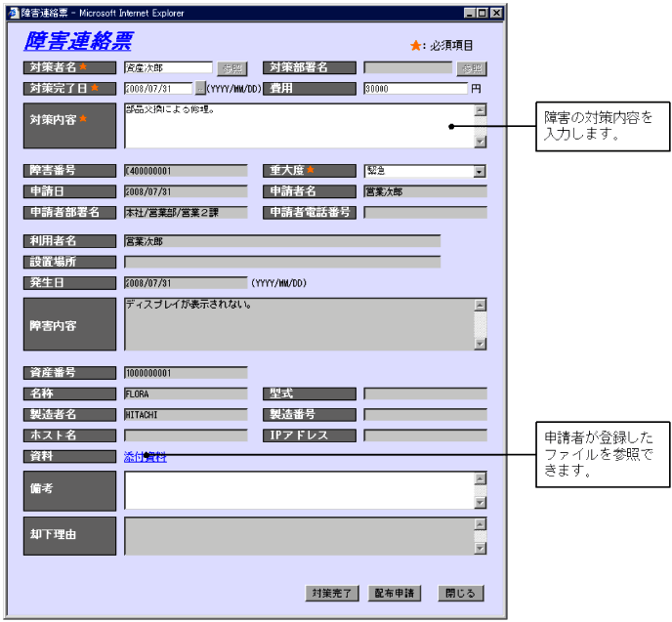Click the 名称 field showing FLORA
Viewport: 672px width, 622px height.
[x=186, y=394]
